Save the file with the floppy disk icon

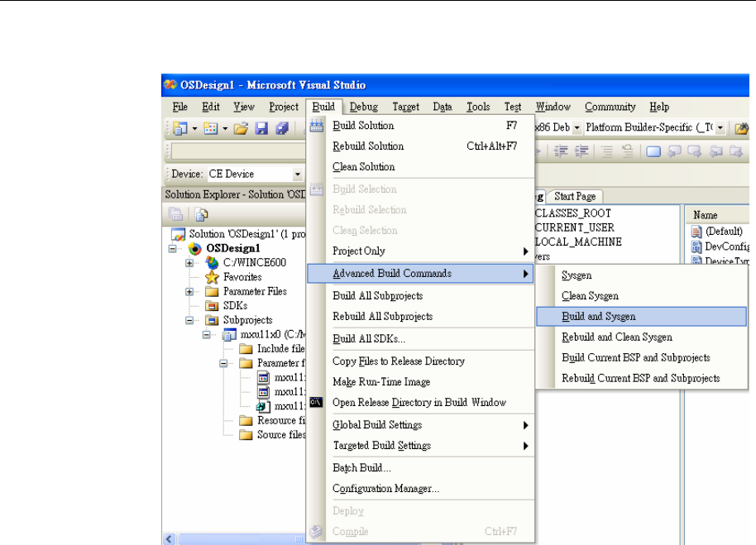[261, 128]
